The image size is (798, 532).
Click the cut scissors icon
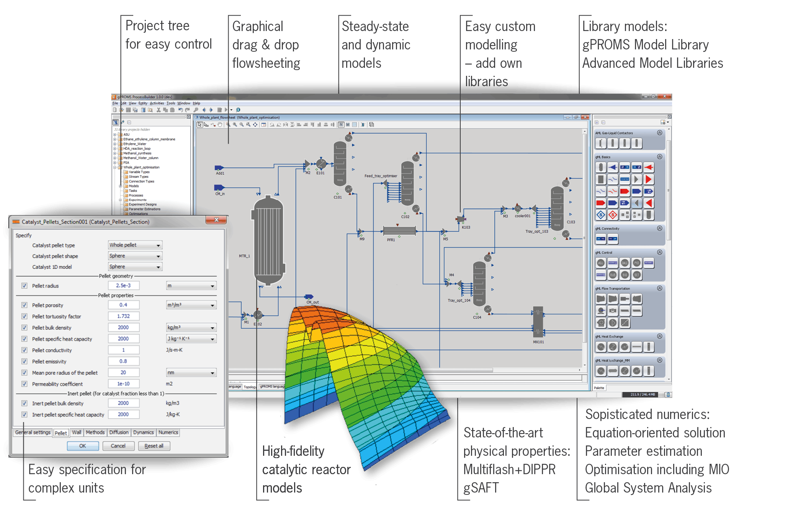click(159, 110)
